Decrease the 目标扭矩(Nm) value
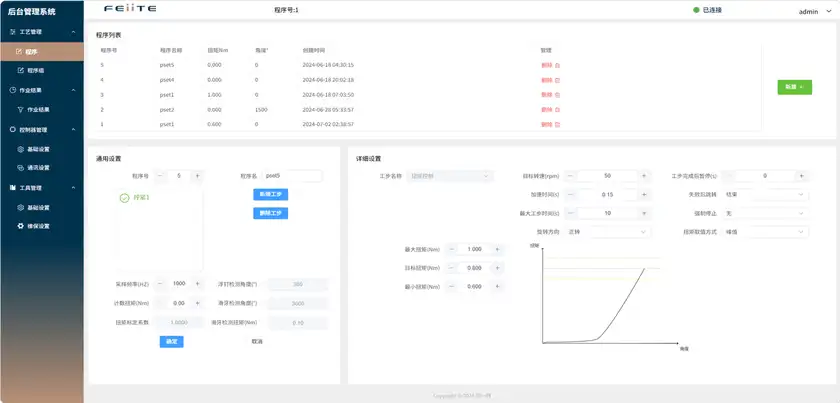The height and width of the screenshot is (403, 840). (452, 268)
